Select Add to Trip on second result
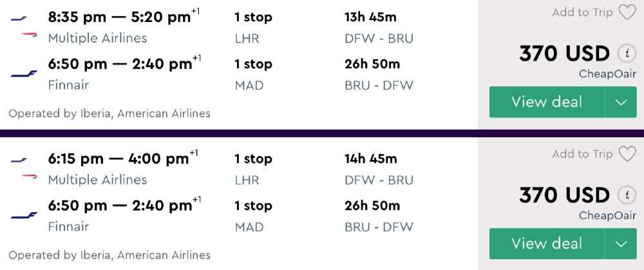Image resolution: width=644 pixels, height=270 pixels. click(582, 154)
